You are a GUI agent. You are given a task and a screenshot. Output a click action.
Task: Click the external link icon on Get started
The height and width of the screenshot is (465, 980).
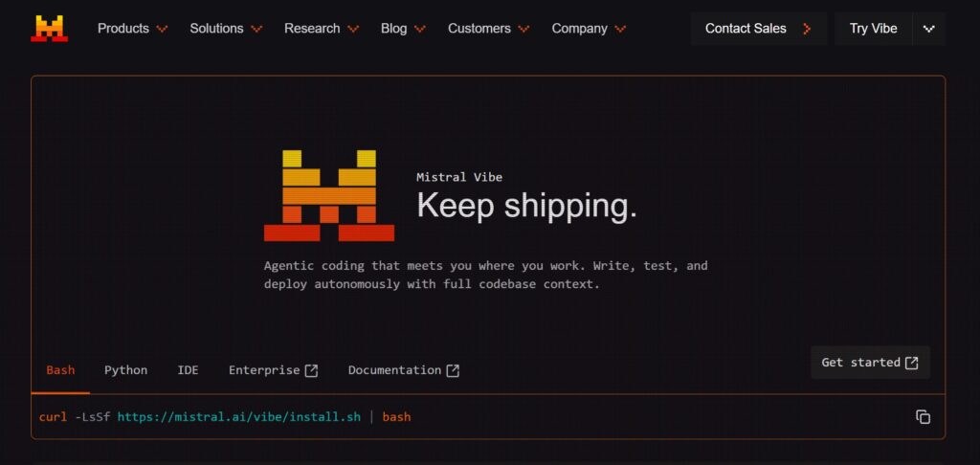(x=911, y=363)
